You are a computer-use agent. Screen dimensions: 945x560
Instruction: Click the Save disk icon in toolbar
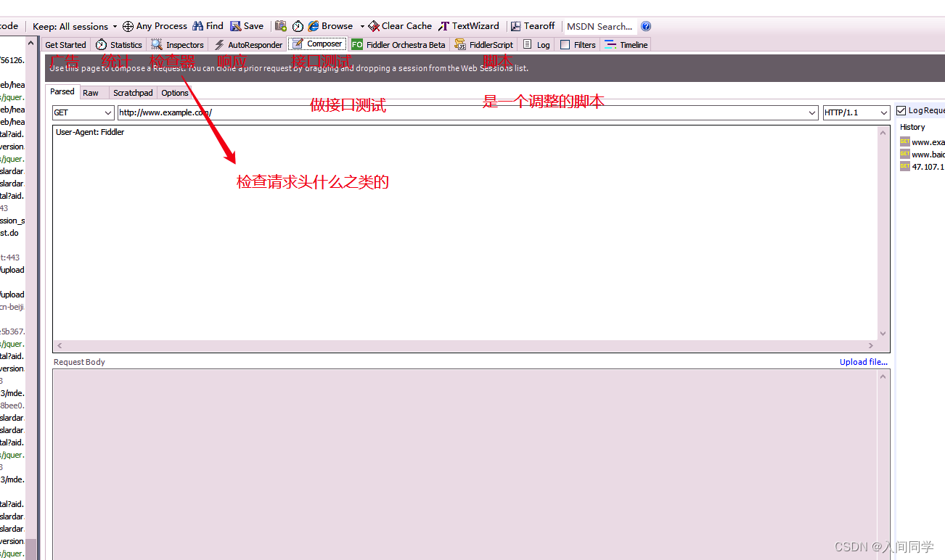[x=236, y=26]
